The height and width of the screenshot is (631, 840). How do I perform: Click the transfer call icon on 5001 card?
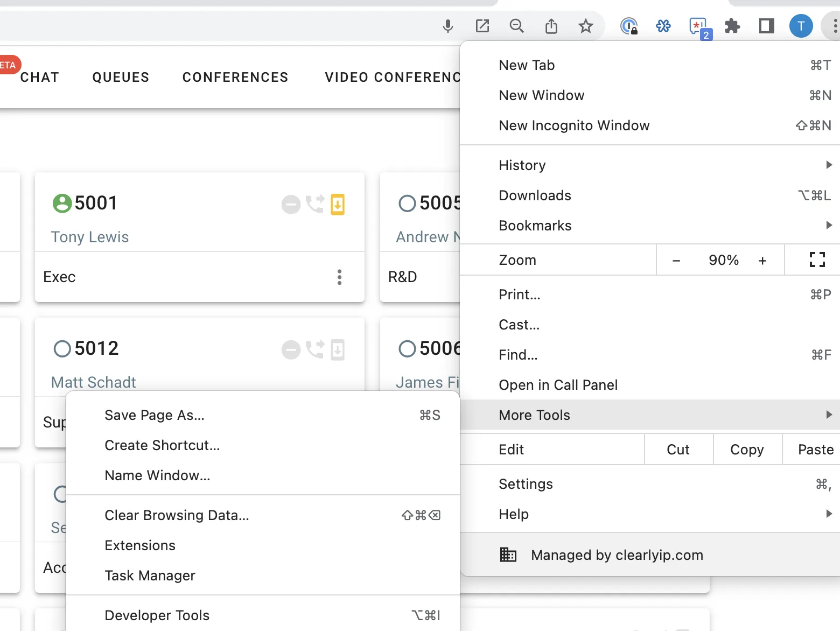tap(315, 204)
